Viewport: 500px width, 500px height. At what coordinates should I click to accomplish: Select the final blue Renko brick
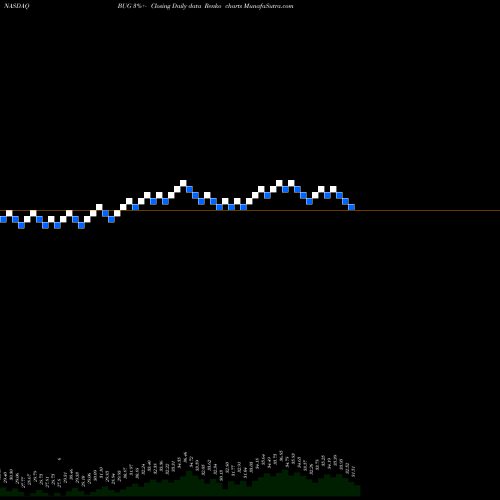(351, 207)
